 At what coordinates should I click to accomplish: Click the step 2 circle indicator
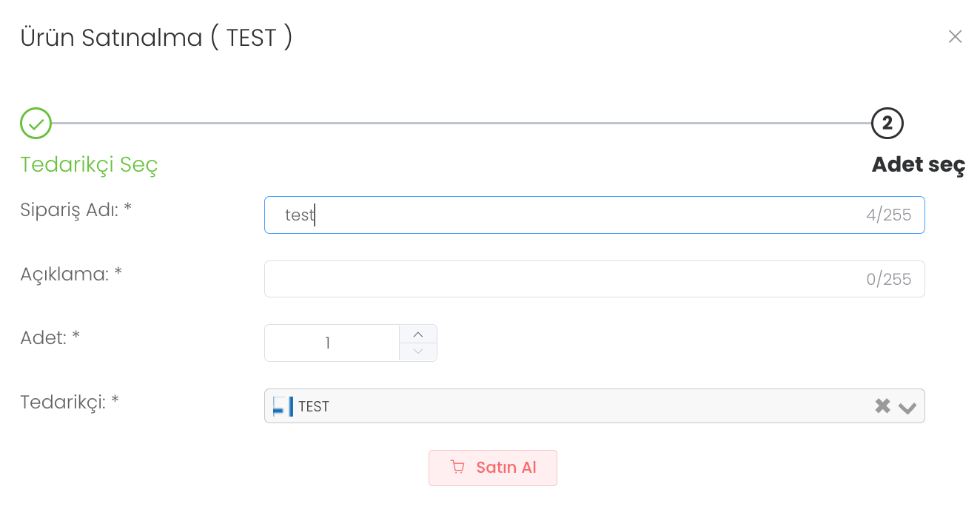click(887, 124)
